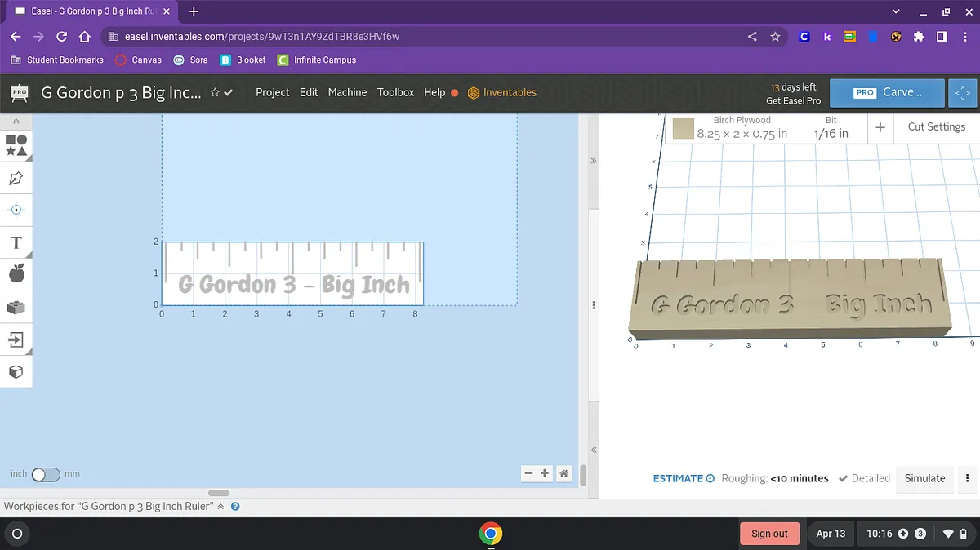
Task: Select the Pen drawing tool
Action: pyautogui.click(x=16, y=178)
